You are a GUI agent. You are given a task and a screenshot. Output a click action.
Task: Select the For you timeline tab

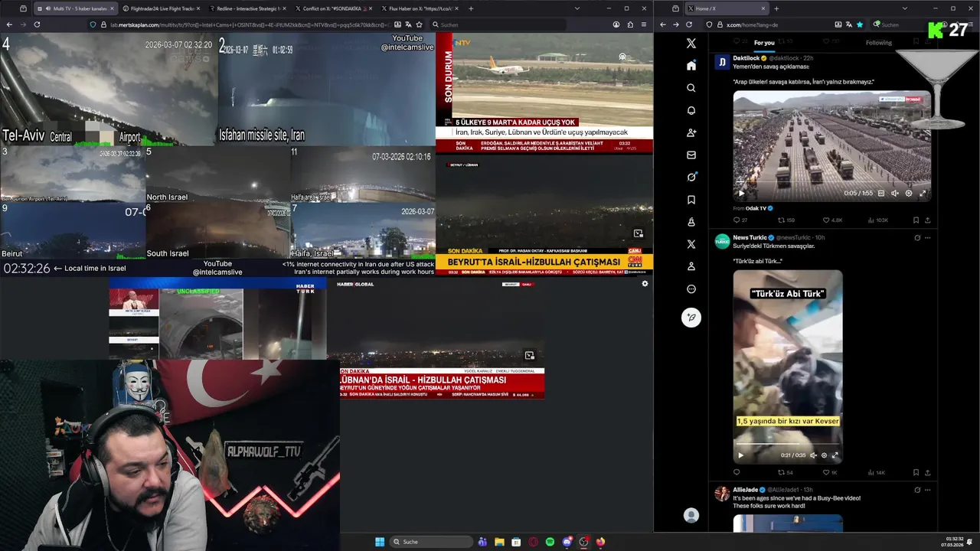[x=764, y=43]
